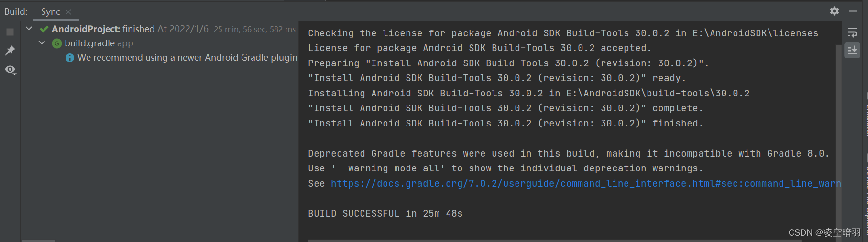Click info icon next to plugin recommendation
Viewport: 868px width, 242px height.
(x=70, y=58)
